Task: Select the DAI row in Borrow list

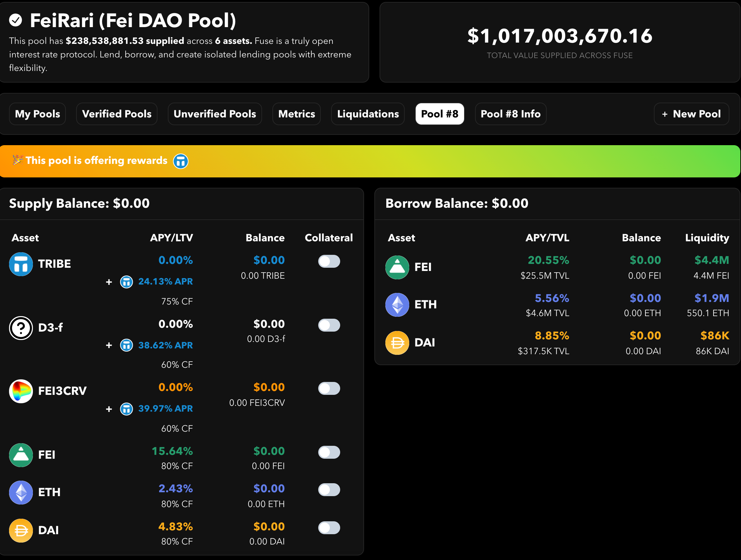Action: [x=556, y=343]
